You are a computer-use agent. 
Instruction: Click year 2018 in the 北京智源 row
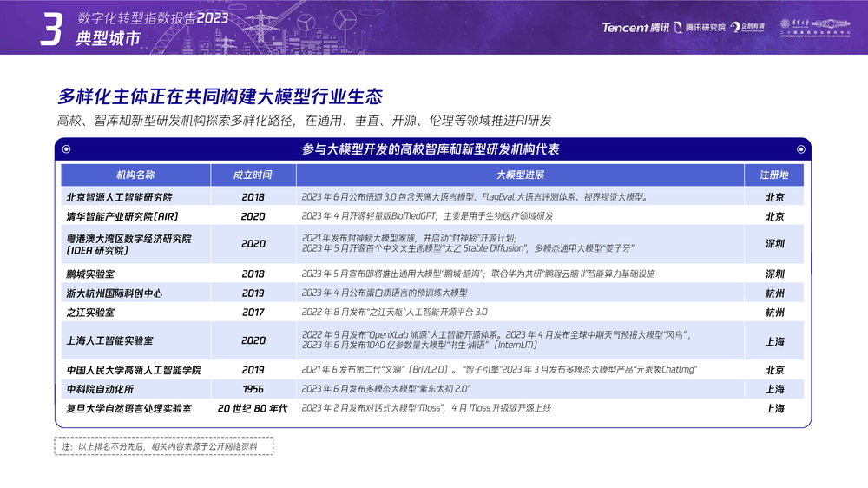pos(253,197)
